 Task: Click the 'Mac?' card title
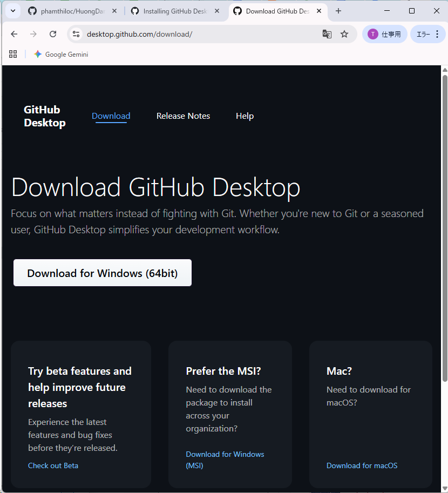(339, 371)
